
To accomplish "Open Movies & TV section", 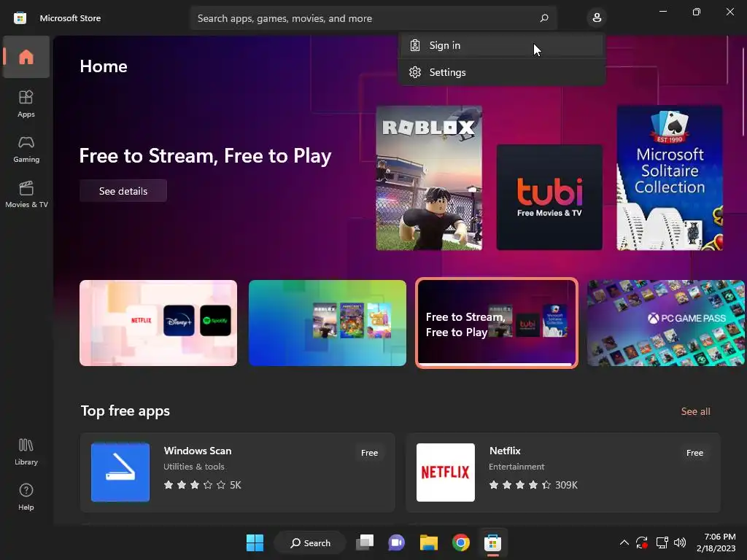I will click(26, 194).
